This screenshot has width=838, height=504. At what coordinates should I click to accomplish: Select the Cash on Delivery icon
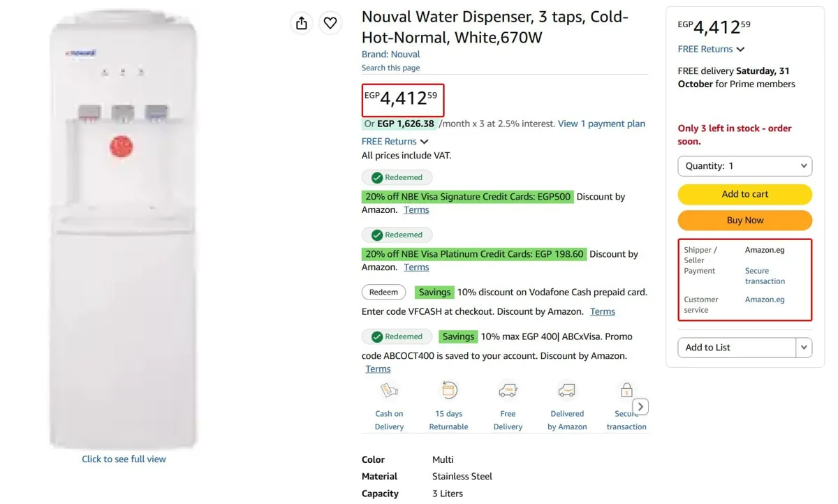coord(389,390)
